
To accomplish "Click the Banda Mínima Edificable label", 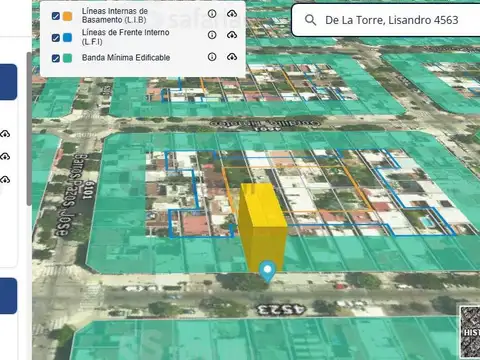I will click(126, 58).
